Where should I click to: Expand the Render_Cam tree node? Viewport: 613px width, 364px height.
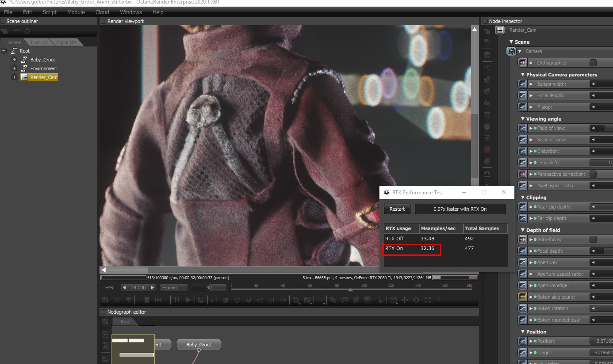click(x=14, y=77)
